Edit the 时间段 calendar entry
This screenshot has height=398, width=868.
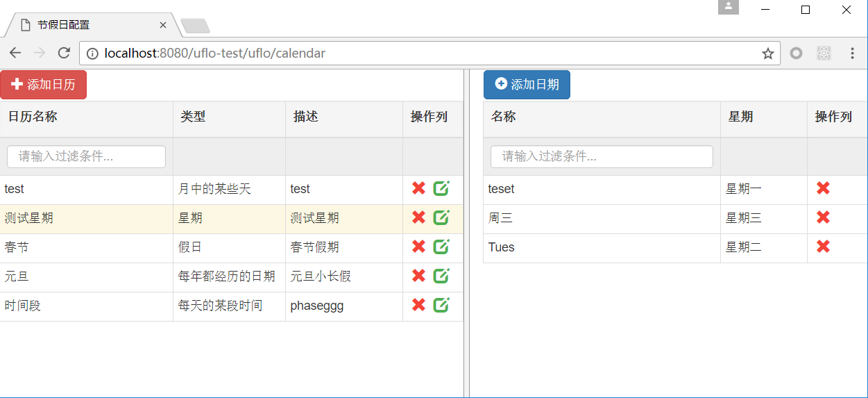(x=441, y=305)
